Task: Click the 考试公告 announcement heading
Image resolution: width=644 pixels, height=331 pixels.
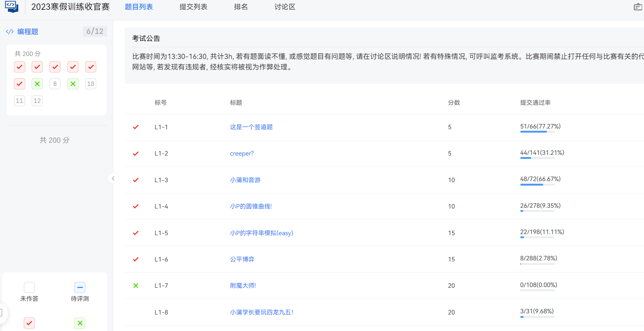Action: tap(146, 38)
